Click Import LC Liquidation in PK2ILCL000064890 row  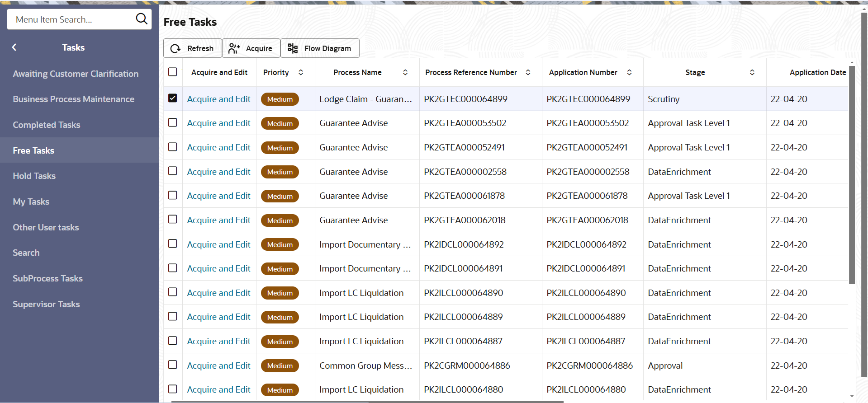361,293
